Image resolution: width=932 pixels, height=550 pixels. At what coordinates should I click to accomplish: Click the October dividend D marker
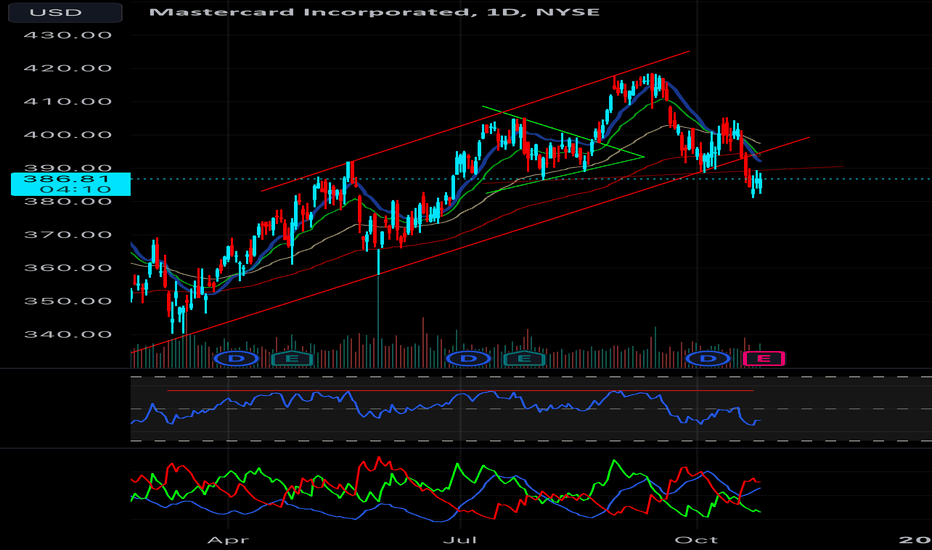(x=708, y=359)
